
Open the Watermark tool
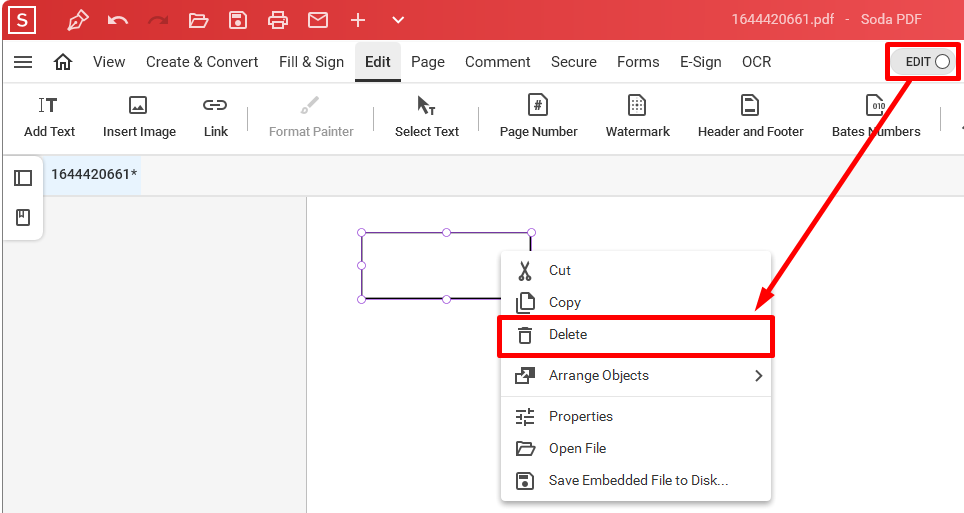click(638, 118)
